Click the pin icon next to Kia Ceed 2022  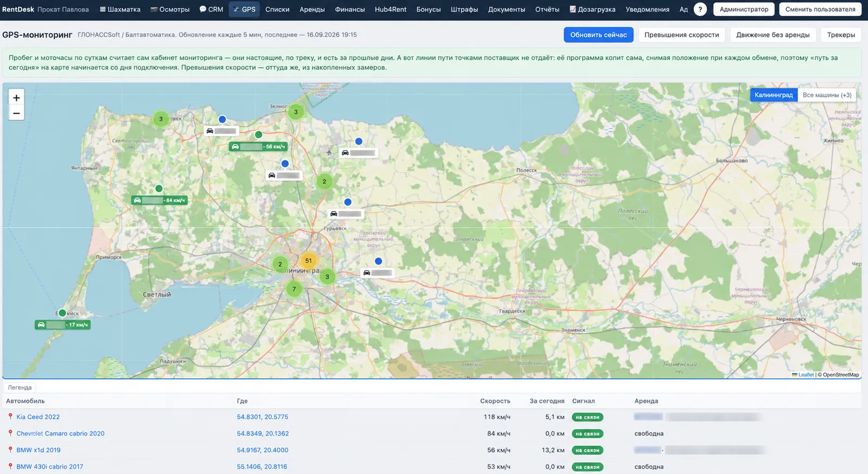(10, 417)
